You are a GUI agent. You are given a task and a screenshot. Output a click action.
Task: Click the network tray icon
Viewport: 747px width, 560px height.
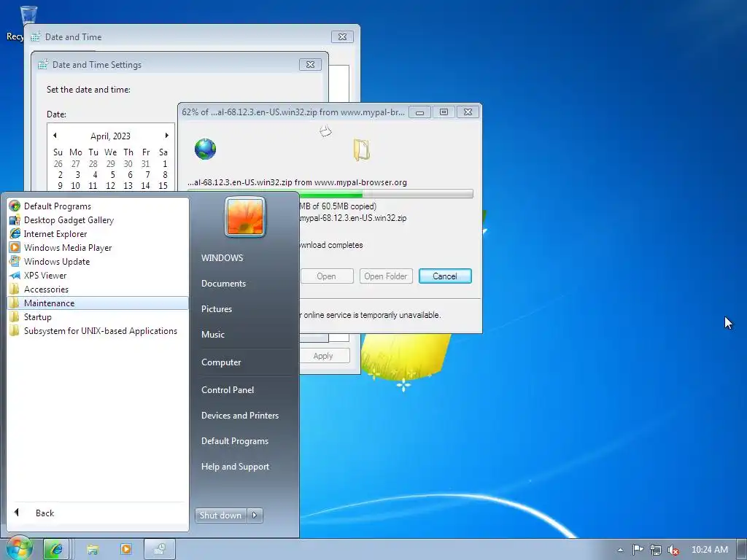656,550
